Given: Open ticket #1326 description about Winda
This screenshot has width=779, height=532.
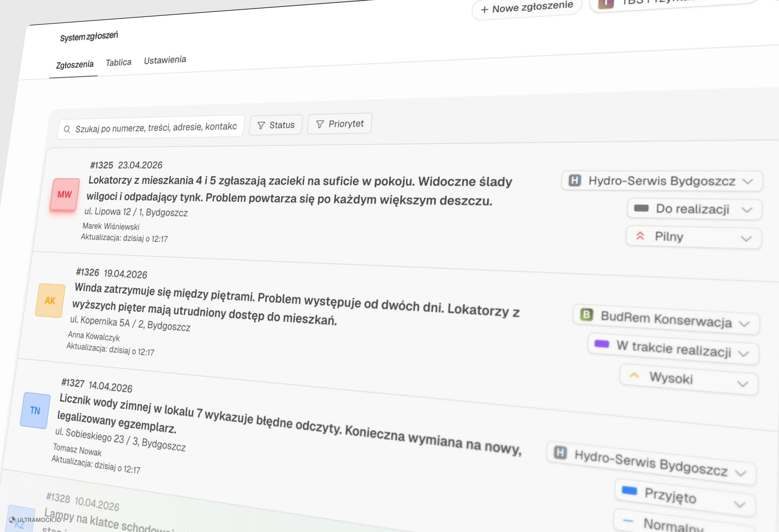Looking at the screenshot, I should [x=296, y=304].
